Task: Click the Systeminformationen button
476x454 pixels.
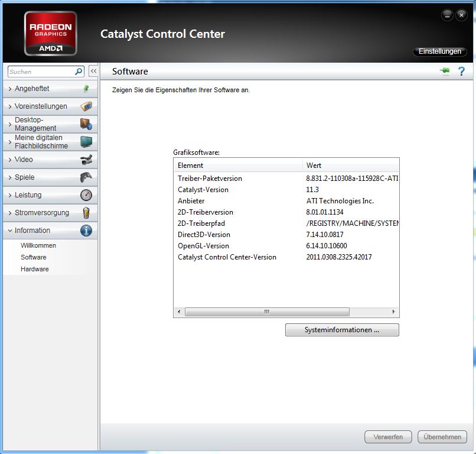Action: (x=342, y=330)
